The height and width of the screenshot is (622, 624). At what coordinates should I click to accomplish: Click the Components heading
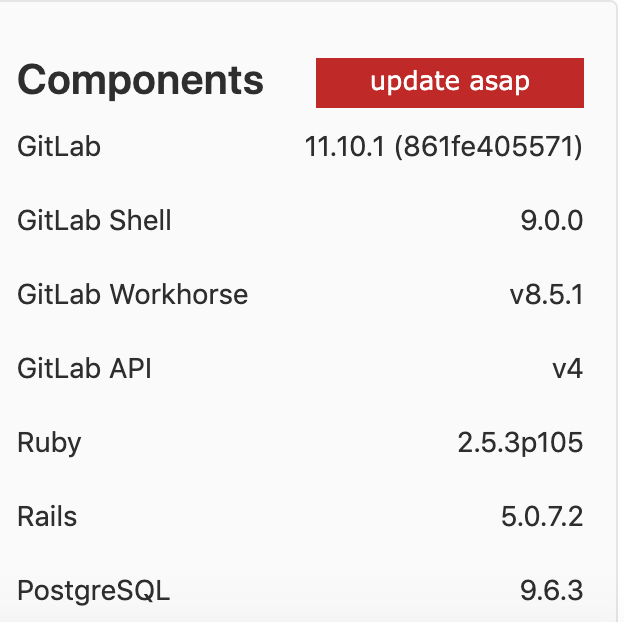[x=140, y=80]
